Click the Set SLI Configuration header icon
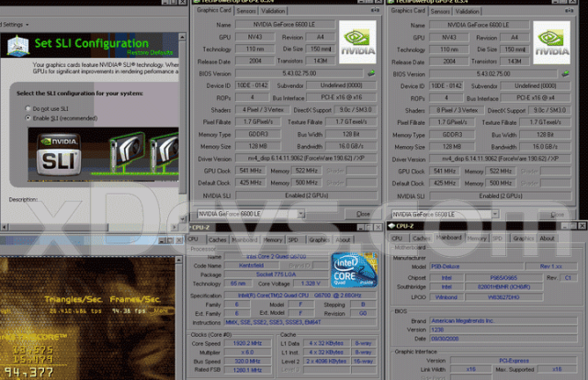Image resolution: width=588 pixels, height=380 pixels. click(17, 45)
